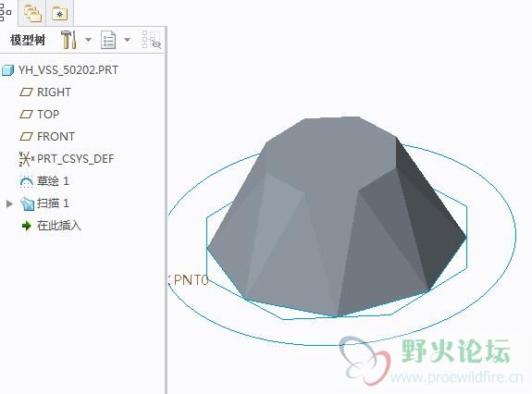
Task: Switch to the folder browser tab
Action: click(x=32, y=13)
